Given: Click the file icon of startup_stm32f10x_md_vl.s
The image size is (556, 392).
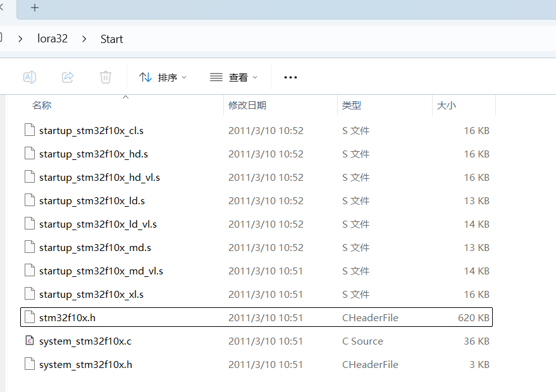Looking at the screenshot, I should coord(30,270).
